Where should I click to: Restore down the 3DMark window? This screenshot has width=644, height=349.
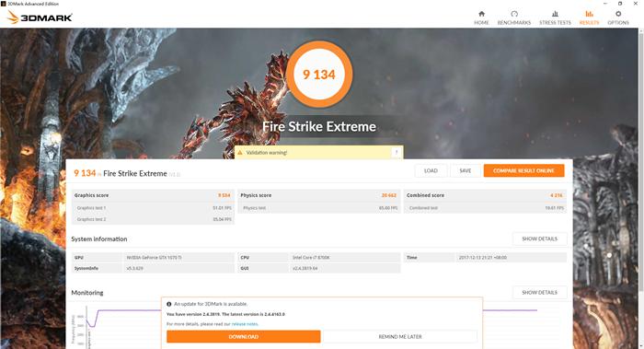click(x=620, y=4)
